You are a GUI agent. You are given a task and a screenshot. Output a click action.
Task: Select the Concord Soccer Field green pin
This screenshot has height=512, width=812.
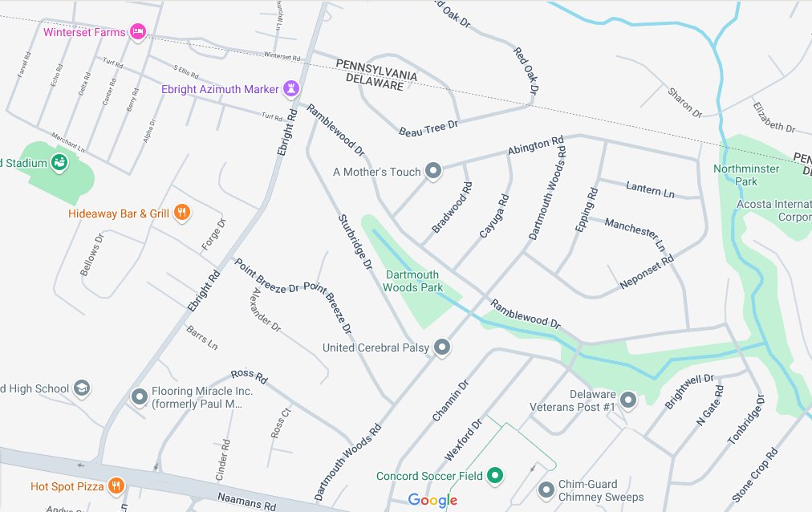[495, 475]
